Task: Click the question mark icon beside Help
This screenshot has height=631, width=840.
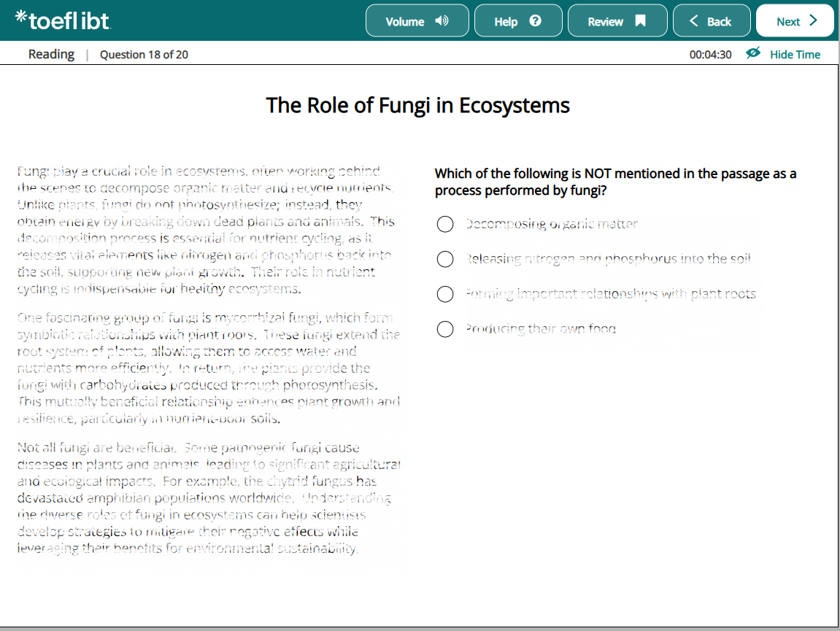Action: tap(535, 21)
